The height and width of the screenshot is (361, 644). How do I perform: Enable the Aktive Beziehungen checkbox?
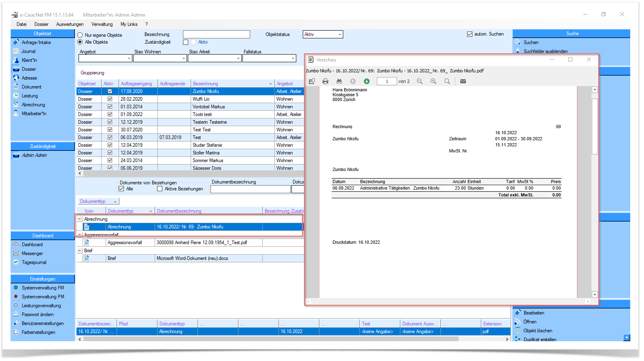(159, 189)
